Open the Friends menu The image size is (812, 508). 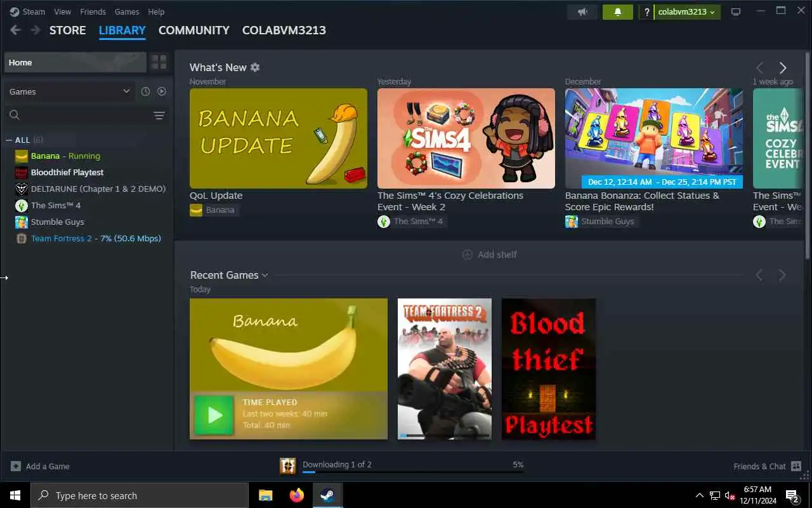click(x=93, y=11)
